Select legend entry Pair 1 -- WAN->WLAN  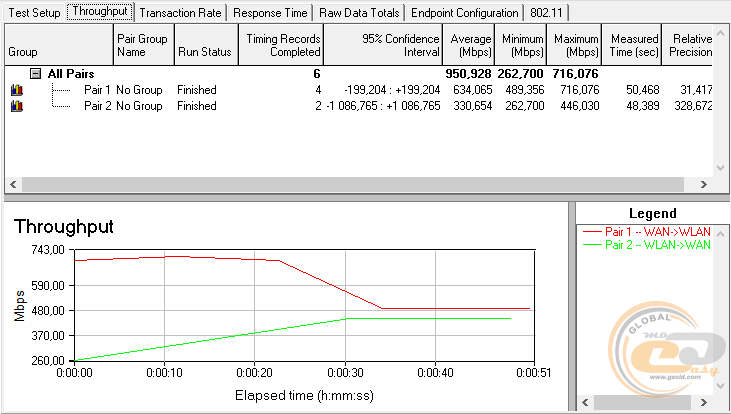(647, 231)
